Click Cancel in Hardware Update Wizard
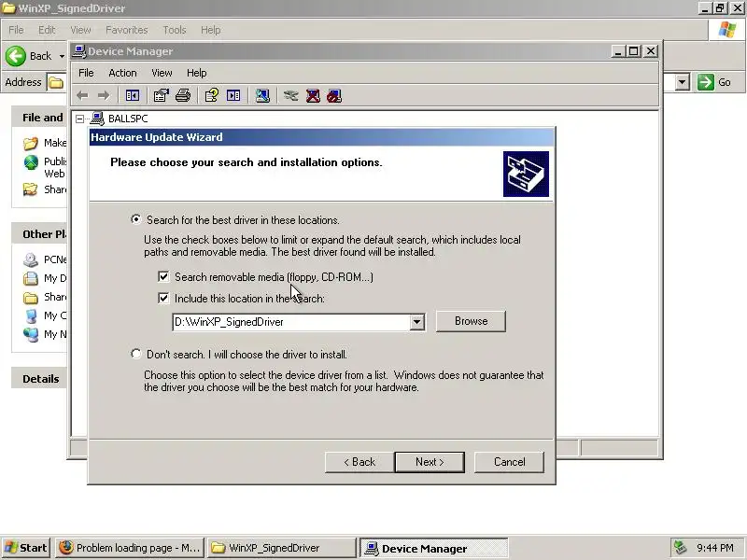The width and height of the screenshot is (747, 560). 509,462
